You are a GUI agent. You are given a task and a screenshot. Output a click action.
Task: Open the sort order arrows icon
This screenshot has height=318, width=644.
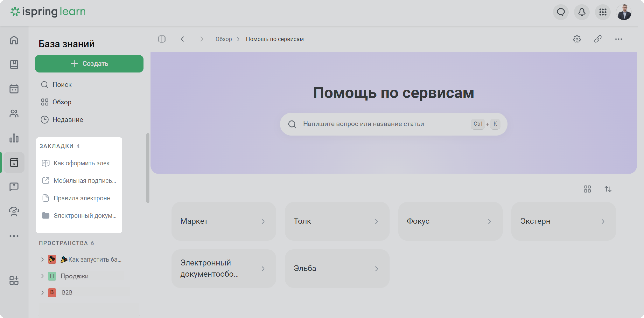click(x=608, y=189)
